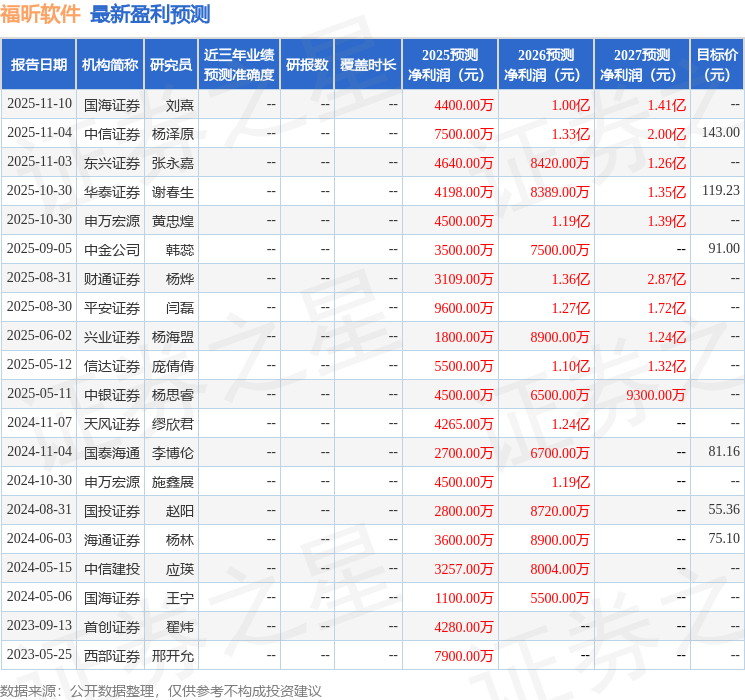
Task: Click the 最新盈利预测 heading text
Action: tap(150, 14)
